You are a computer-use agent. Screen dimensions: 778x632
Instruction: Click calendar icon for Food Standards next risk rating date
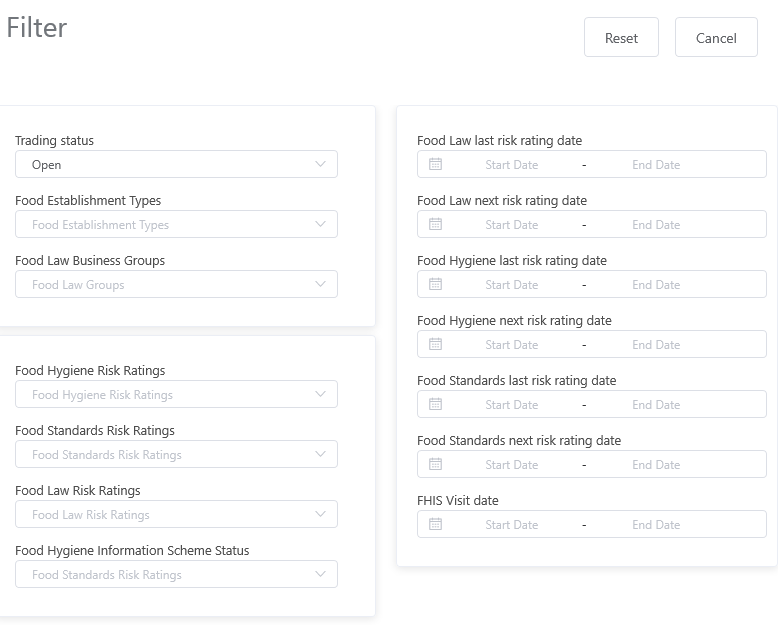[x=435, y=464]
